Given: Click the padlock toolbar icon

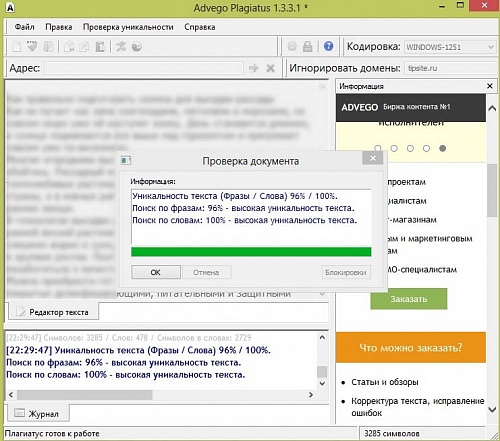Looking at the screenshot, I should click(308, 46).
